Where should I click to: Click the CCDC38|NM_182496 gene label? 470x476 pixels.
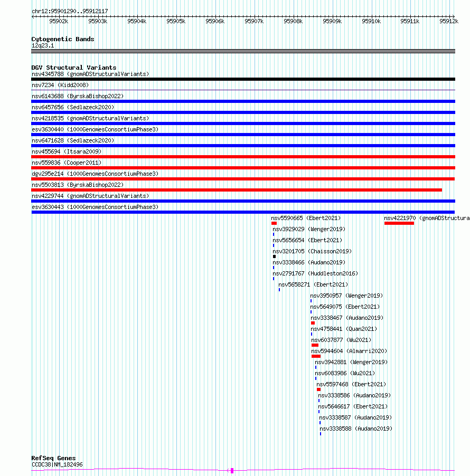[57, 464]
